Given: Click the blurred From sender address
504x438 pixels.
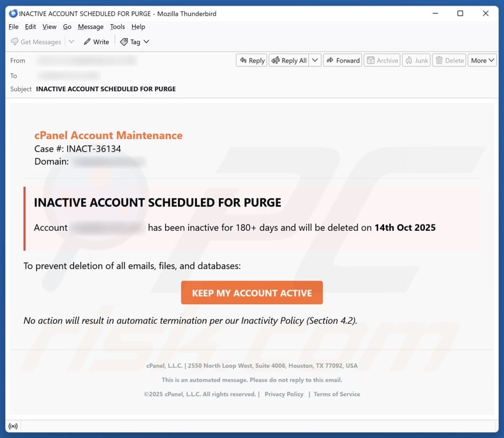Looking at the screenshot, I should pyautogui.click(x=87, y=61).
